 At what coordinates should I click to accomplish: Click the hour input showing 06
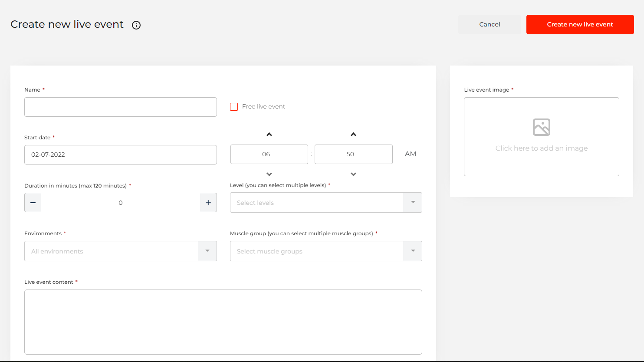269,154
